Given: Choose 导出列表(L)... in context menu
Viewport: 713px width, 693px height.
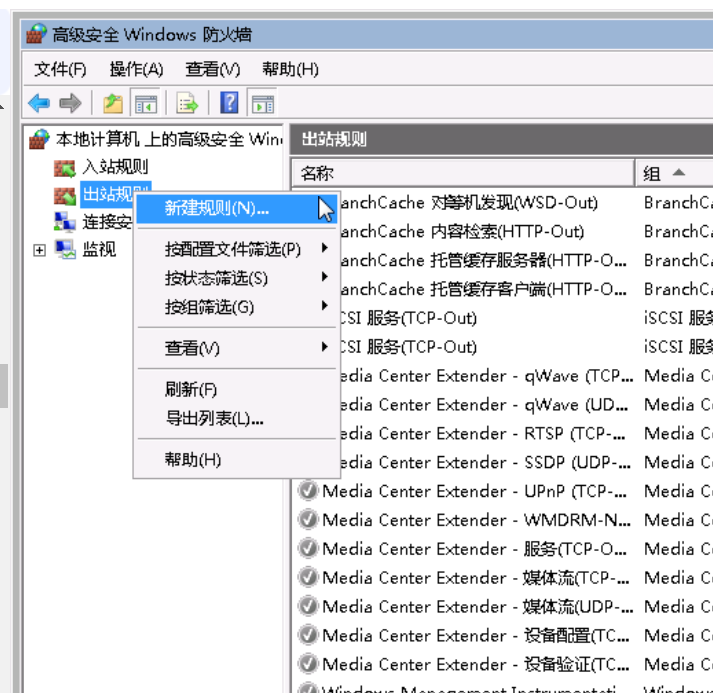Looking at the screenshot, I should click(x=236, y=418).
